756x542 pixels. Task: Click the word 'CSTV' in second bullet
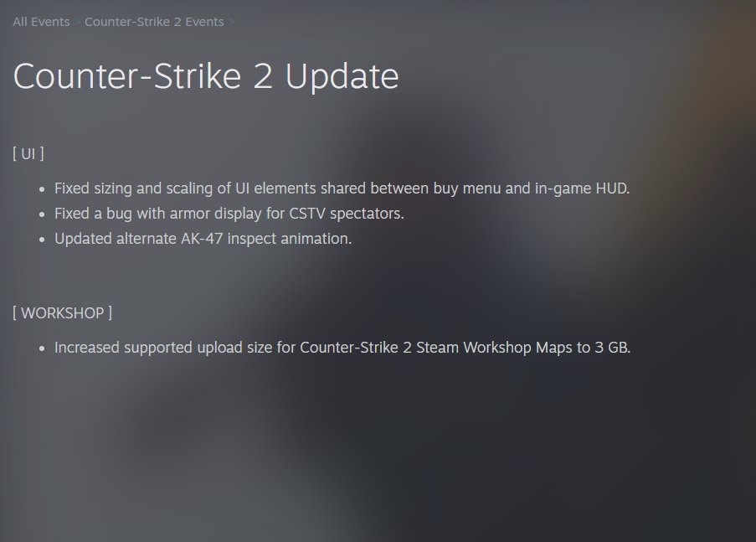(307, 214)
